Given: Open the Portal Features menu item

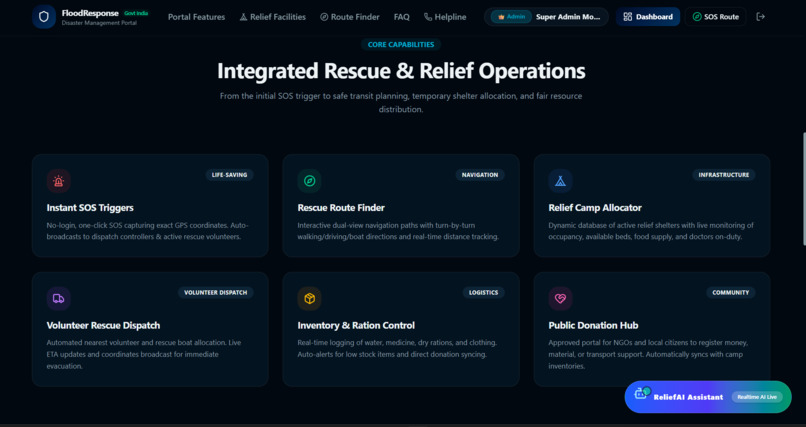Looking at the screenshot, I should (196, 17).
